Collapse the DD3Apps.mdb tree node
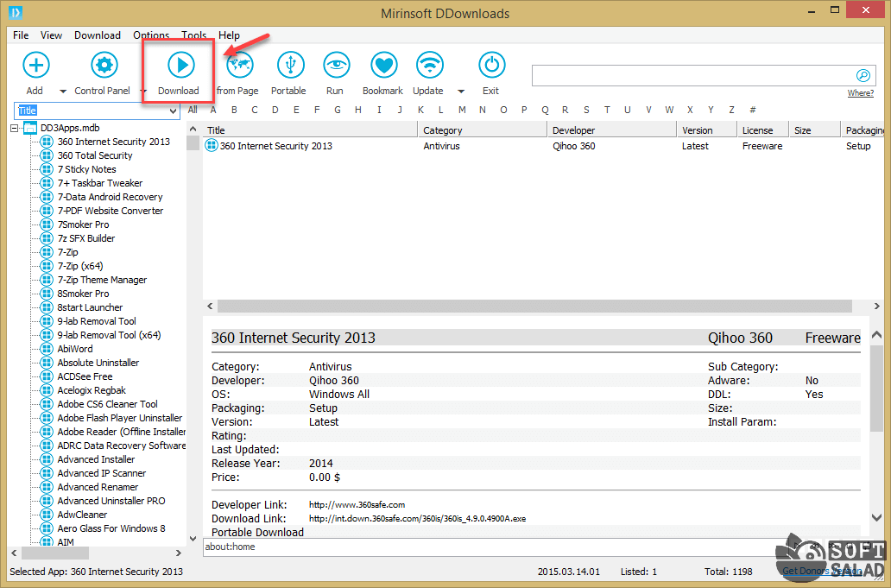This screenshot has height=588, width=891. (16, 128)
